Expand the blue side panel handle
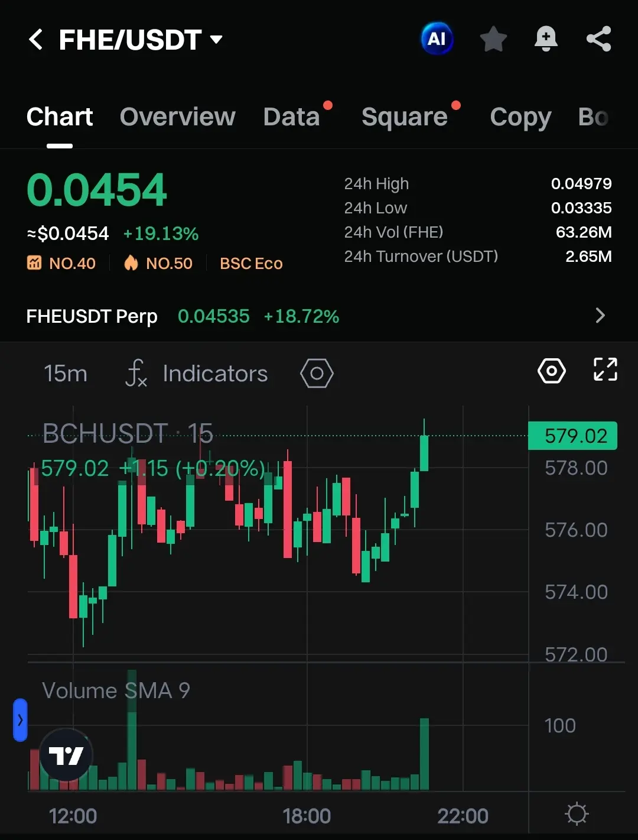The height and width of the screenshot is (840, 638). coord(20,719)
